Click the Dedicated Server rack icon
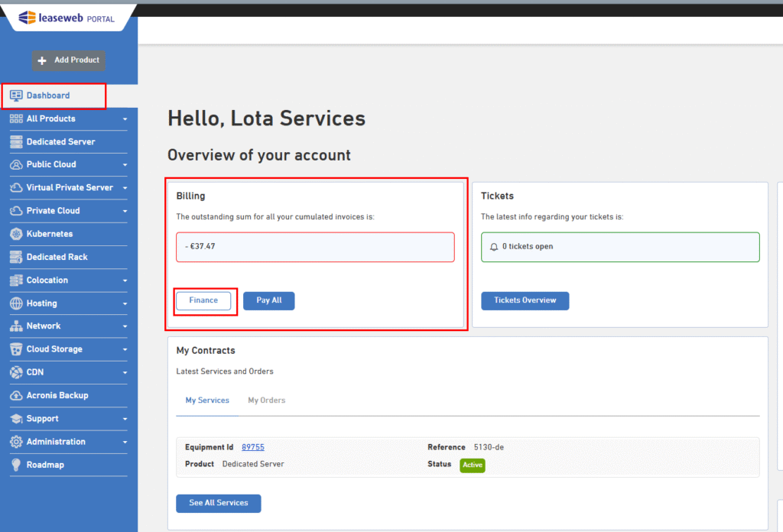783x532 pixels. [x=16, y=141]
